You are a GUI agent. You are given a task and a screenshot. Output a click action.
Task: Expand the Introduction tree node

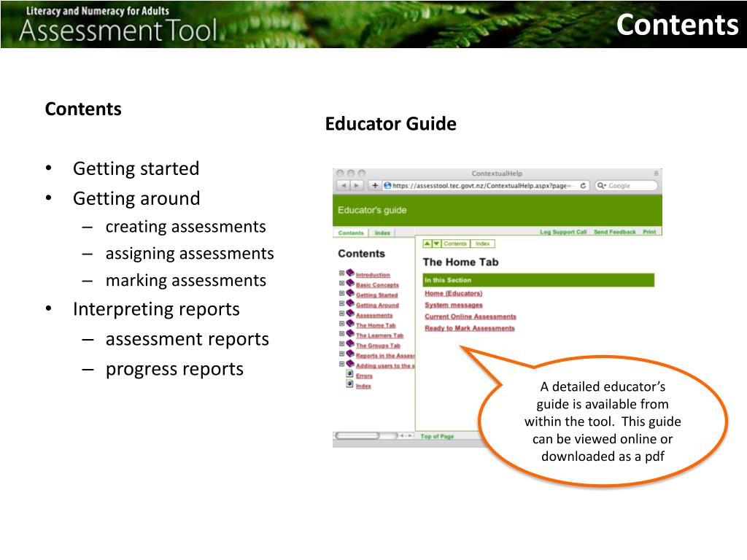pyautogui.click(x=341, y=273)
